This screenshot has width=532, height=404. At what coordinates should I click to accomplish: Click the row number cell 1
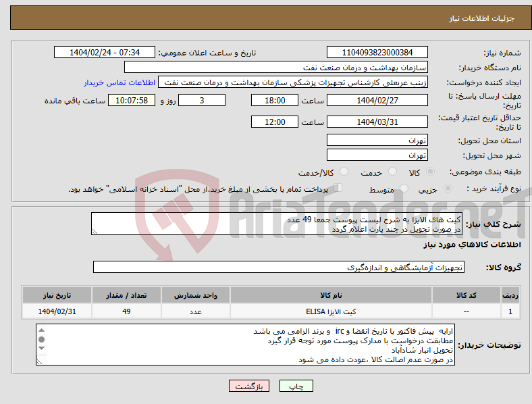tap(510, 311)
